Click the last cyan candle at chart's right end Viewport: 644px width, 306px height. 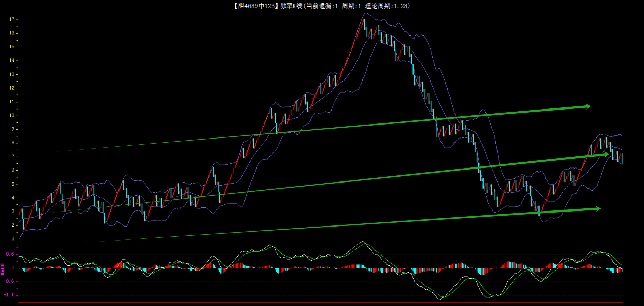coord(622,159)
